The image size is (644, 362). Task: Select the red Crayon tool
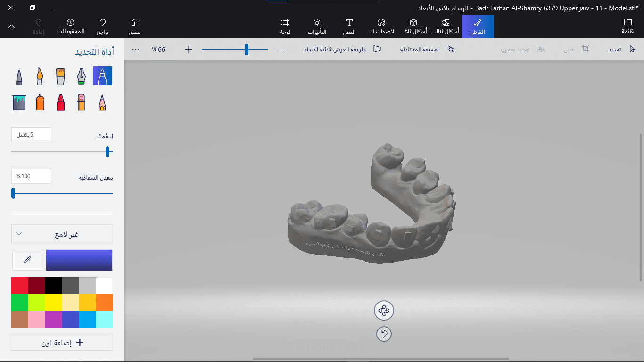click(x=60, y=102)
